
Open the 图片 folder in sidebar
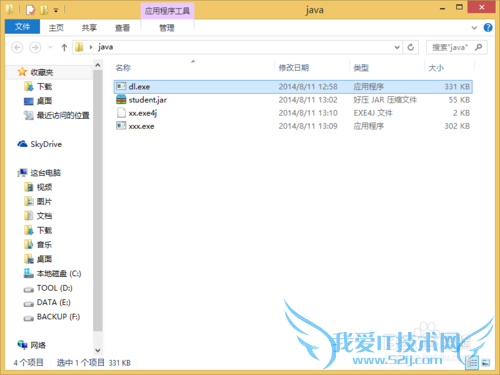click(x=44, y=201)
